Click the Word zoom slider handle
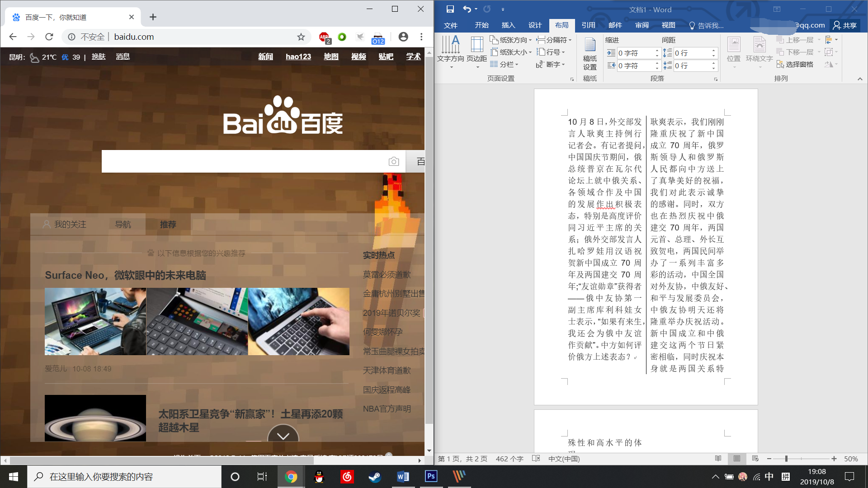This screenshot has width=868, height=488. [x=786, y=459]
